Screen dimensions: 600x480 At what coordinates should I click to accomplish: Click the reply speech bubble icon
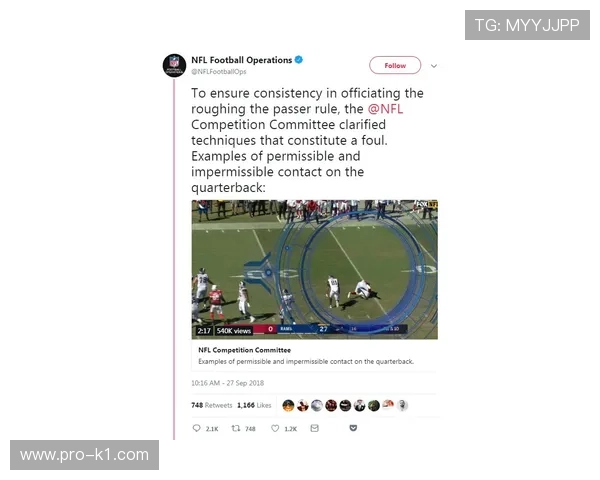click(x=196, y=428)
